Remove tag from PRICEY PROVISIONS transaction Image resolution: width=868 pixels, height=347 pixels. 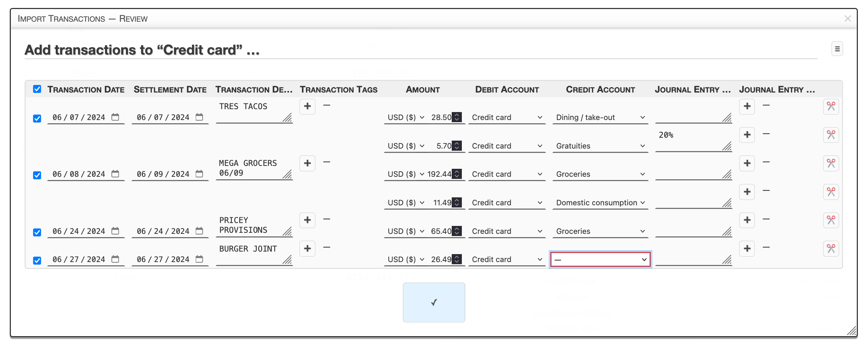pyautogui.click(x=327, y=219)
